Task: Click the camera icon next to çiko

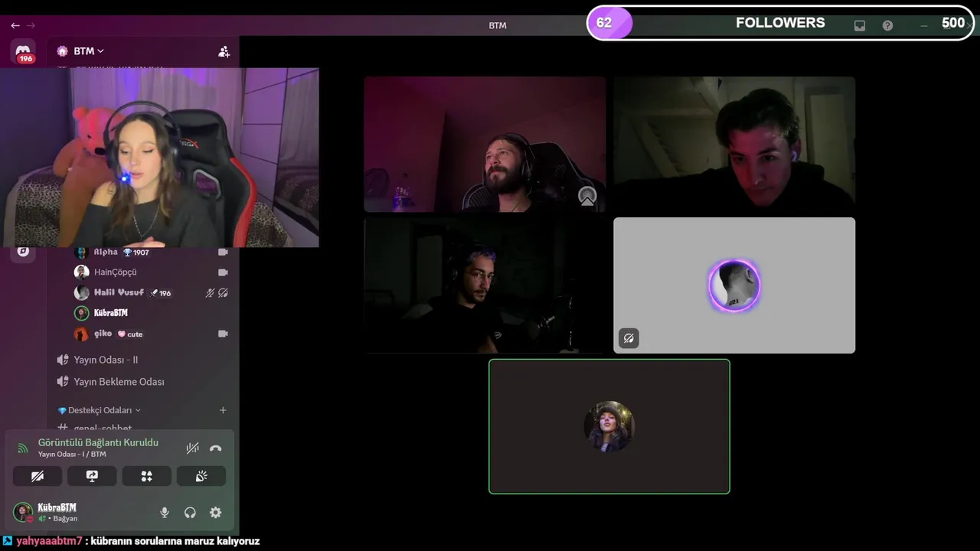Action: [x=223, y=334]
